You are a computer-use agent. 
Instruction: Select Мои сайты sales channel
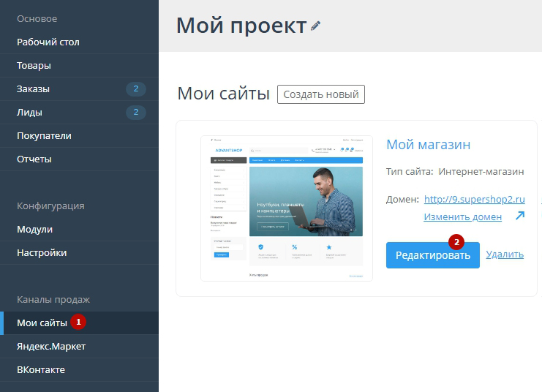42,323
